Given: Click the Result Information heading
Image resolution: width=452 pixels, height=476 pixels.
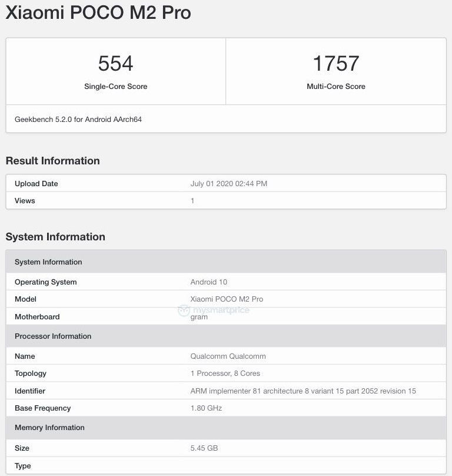Looking at the screenshot, I should (x=53, y=161).
